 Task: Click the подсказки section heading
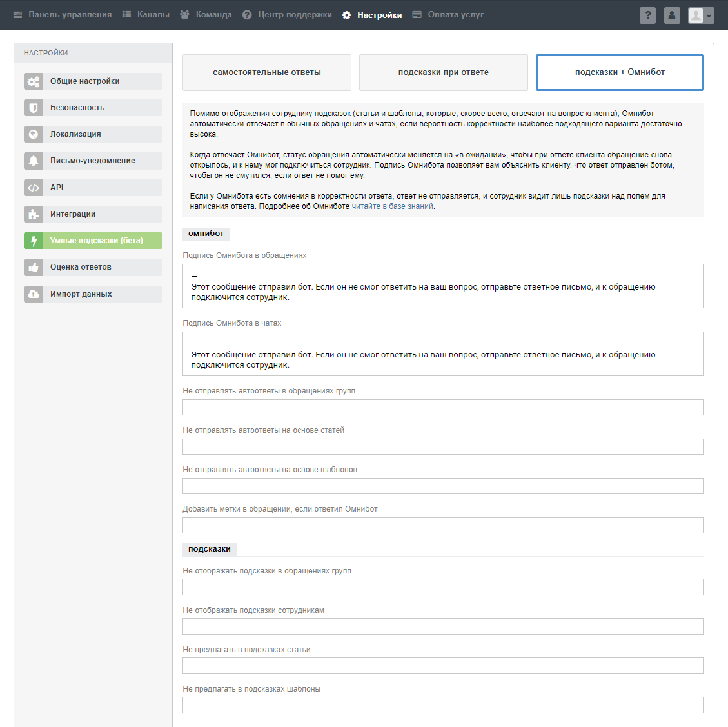[x=210, y=549]
